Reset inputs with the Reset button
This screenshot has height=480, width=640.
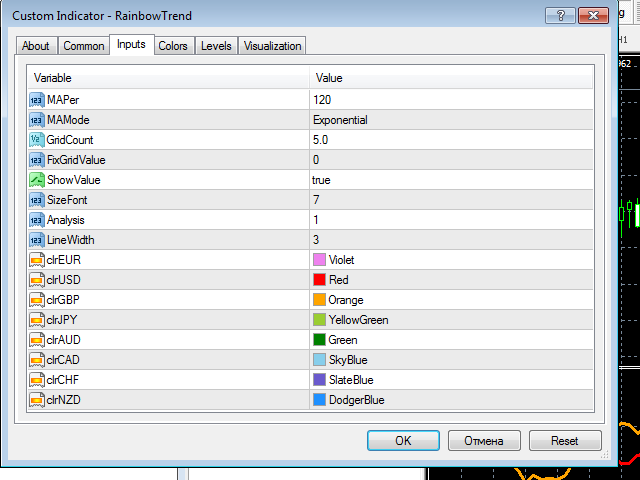[565, 441]
